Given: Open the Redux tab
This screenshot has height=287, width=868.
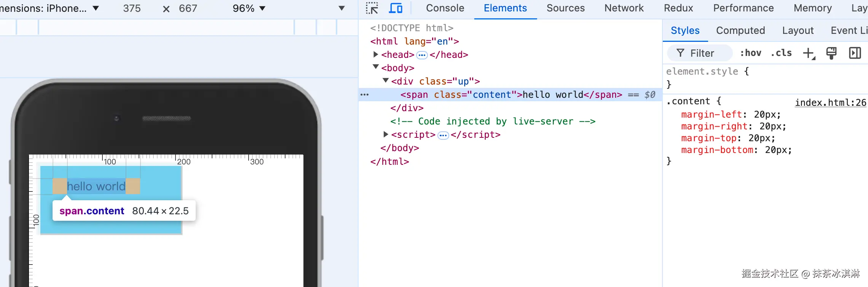Looking at the screenshot, I should point(678,8).
